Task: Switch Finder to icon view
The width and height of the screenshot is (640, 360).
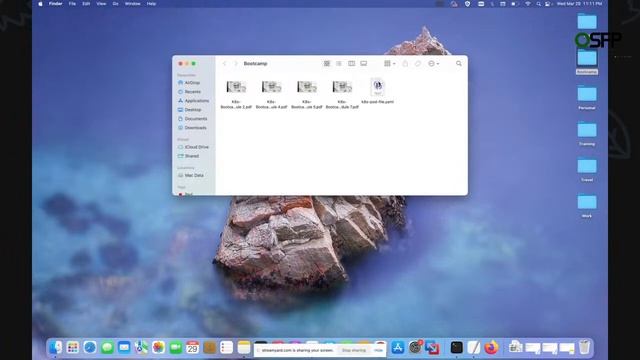Action: click(x=327, y=64)
